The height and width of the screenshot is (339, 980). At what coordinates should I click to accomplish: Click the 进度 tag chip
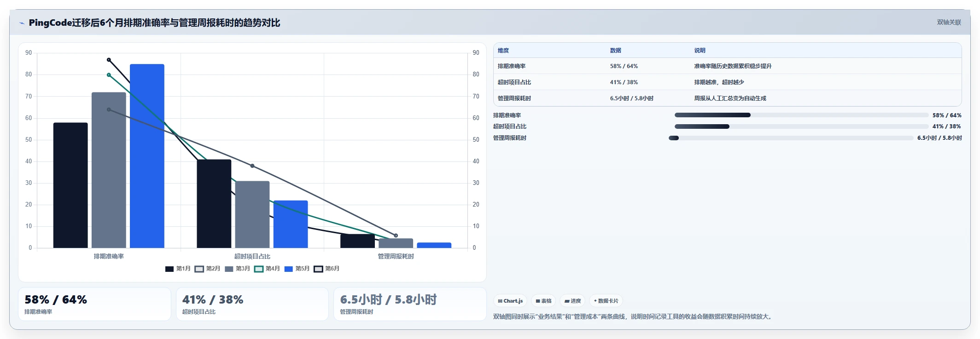pos(573,301)
